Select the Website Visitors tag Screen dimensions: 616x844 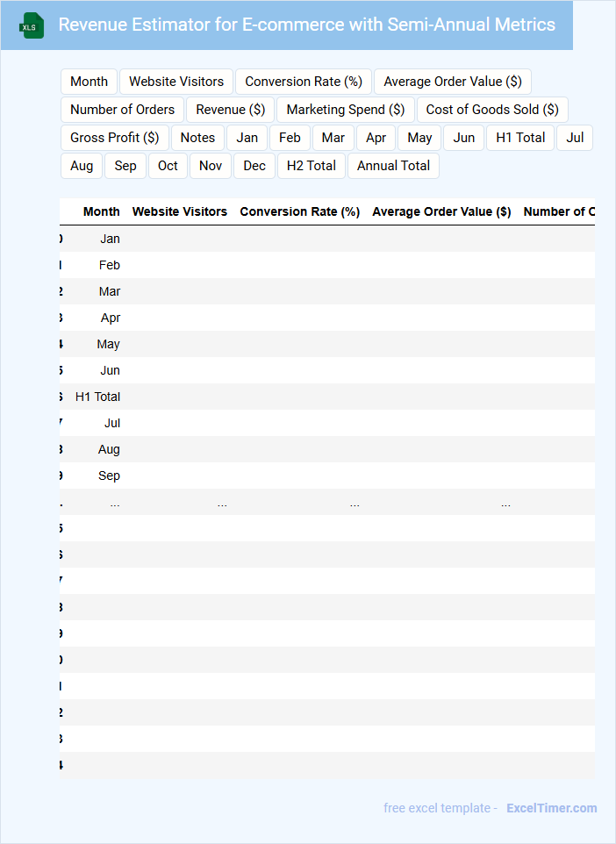[x=176, y=82]
